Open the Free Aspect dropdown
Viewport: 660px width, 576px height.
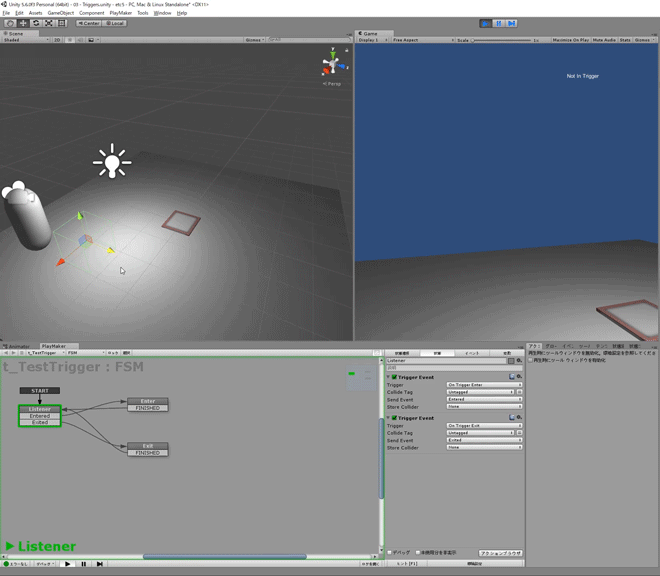(x=423, y=40)
